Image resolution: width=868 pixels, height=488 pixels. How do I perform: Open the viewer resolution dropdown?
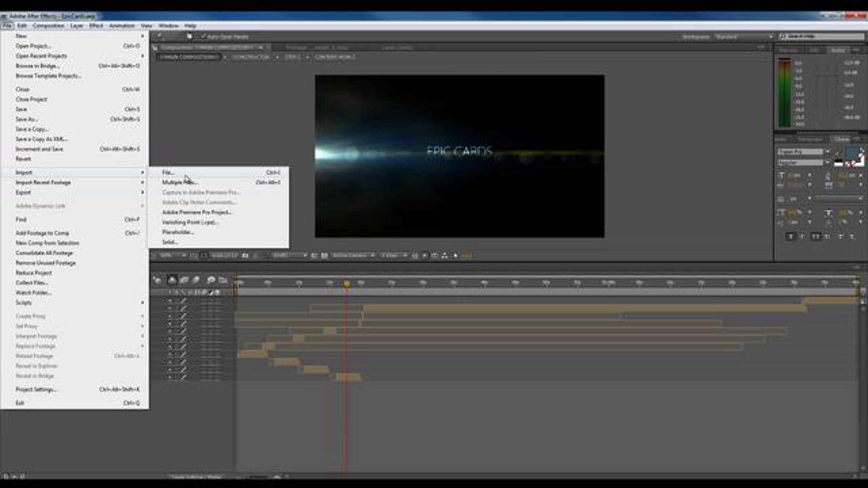pyautogui.click(x=289, y=256)
